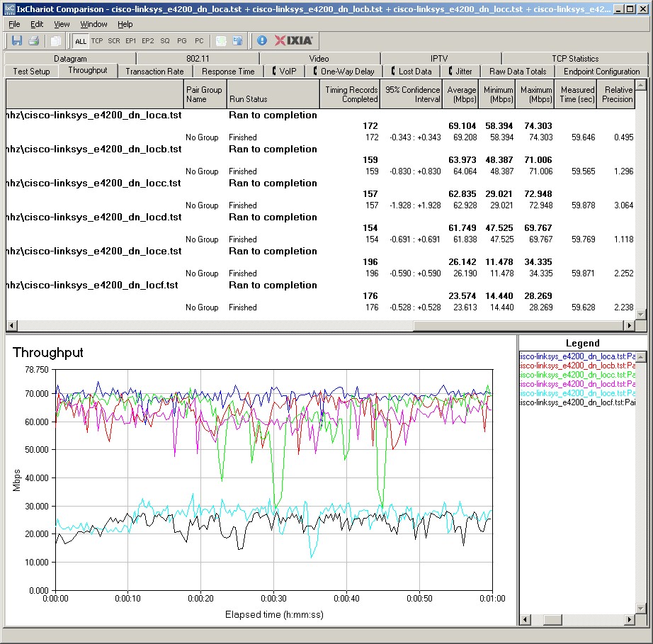Toggle the TCP filter button
Image resolution: width=653 pixels, height=644 pixels.
click(x=97, y=41)
